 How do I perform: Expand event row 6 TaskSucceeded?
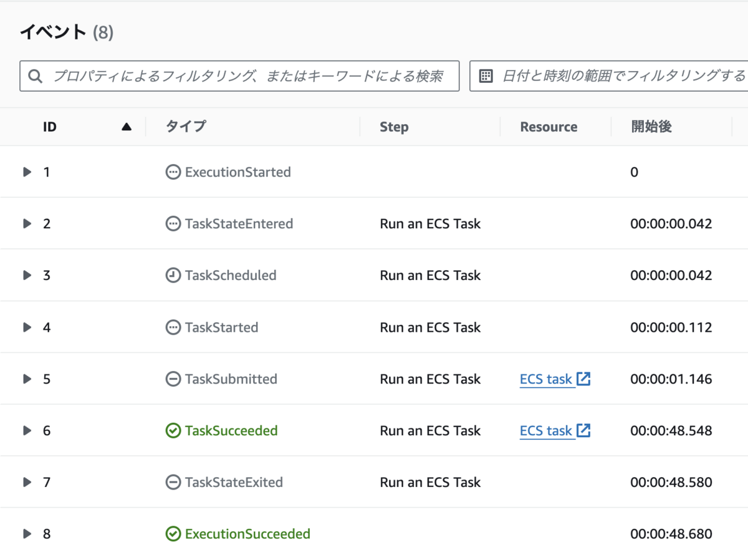[x=27, y=431]
